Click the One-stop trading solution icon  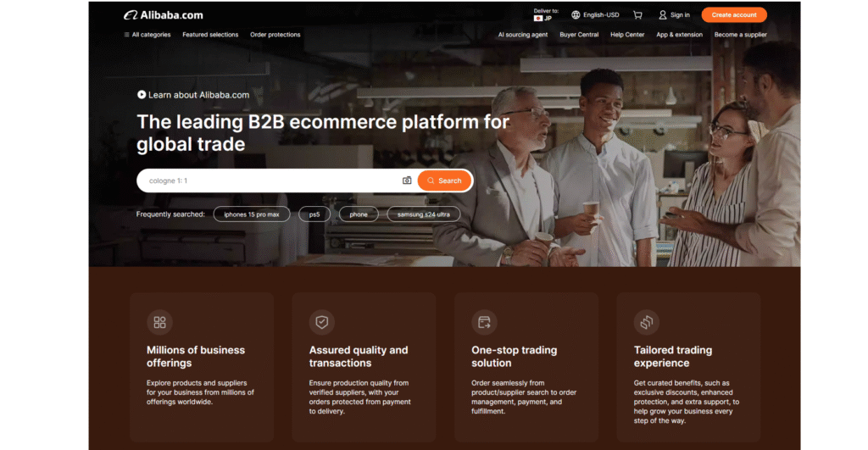[x=484, y=322]
